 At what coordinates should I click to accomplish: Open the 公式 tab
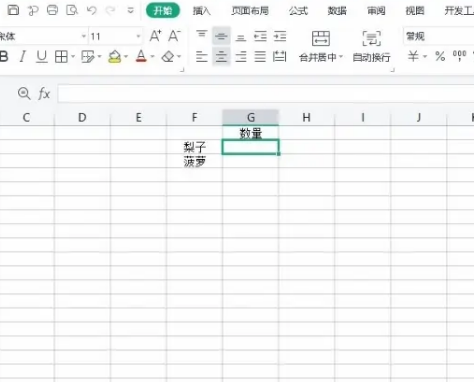click(298, 11)
